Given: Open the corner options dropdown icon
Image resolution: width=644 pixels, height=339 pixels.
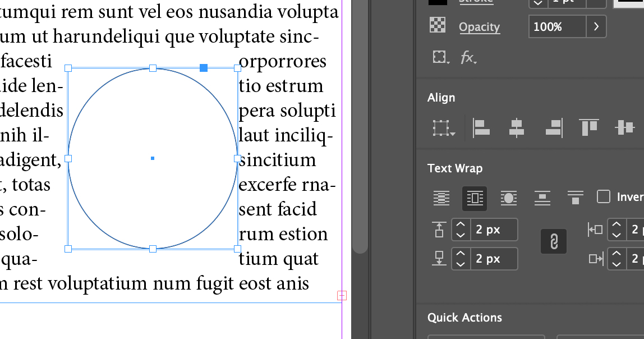Looking at the screenshot, I should pyautogui.click(x=441, y=57).
